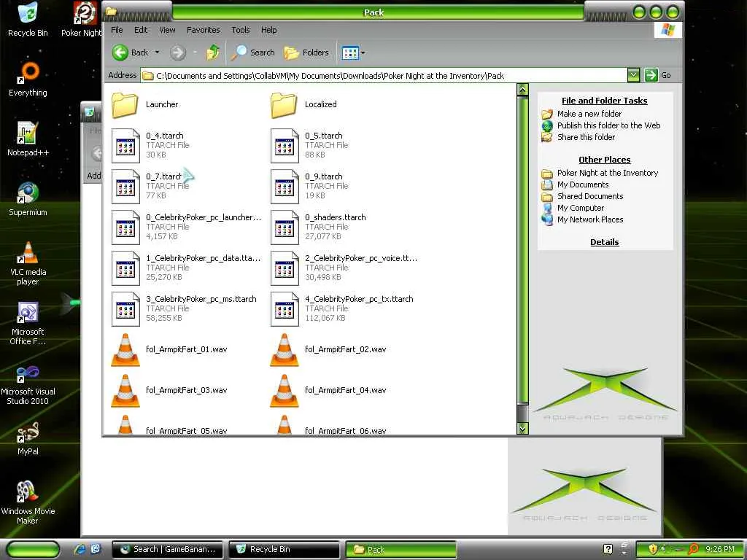This screenshot has height=560, width=747.
Task: Open the Favorites menu
Action: [203, 30]
